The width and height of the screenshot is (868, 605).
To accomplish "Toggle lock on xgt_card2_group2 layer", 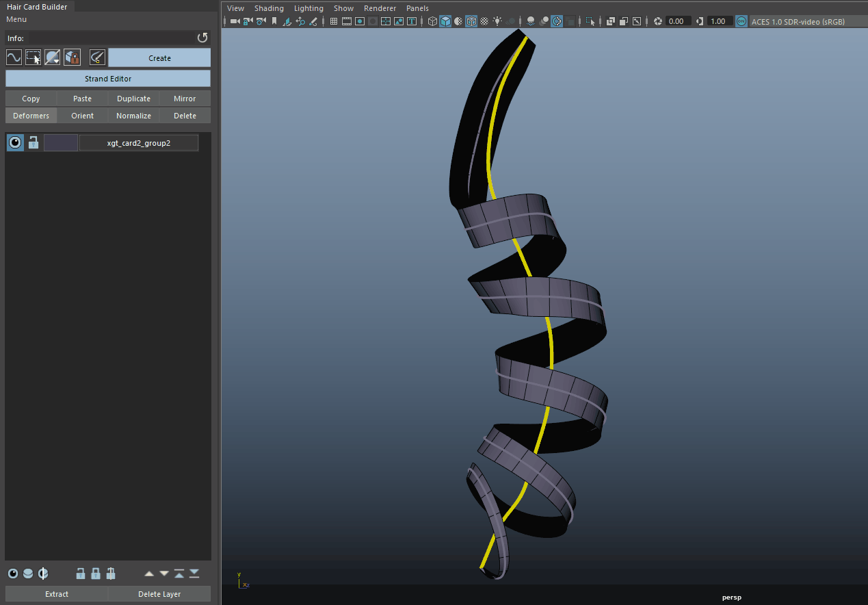I will point(33,142).
